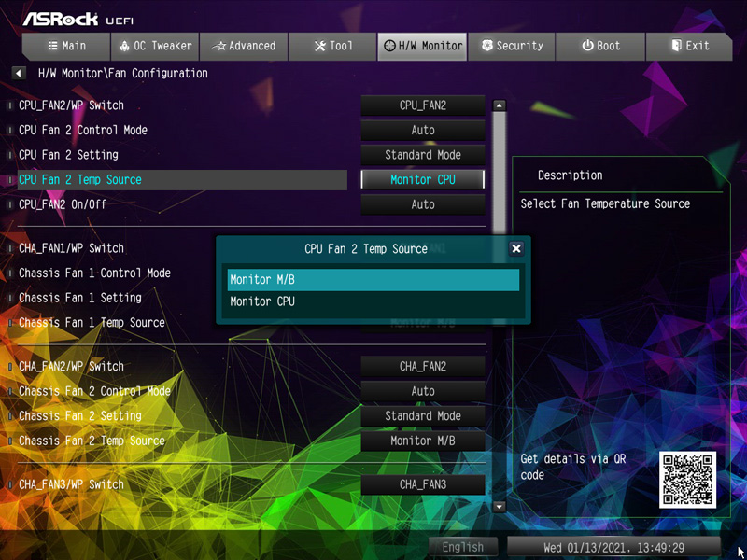This screenshot has width=747, height=560.
Task: Click 'Get details via QR code' text
Action: coord(573,468)
